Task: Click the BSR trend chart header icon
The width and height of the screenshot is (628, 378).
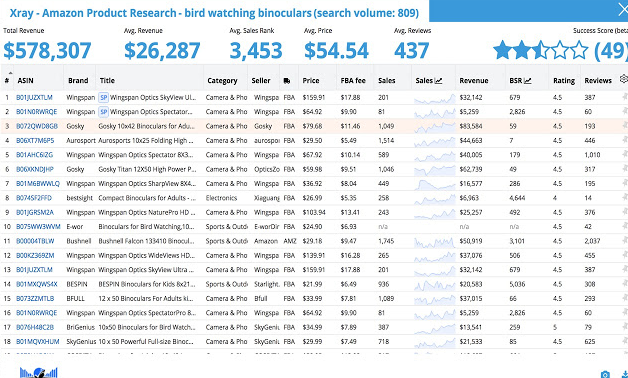Action: (528, 81)
